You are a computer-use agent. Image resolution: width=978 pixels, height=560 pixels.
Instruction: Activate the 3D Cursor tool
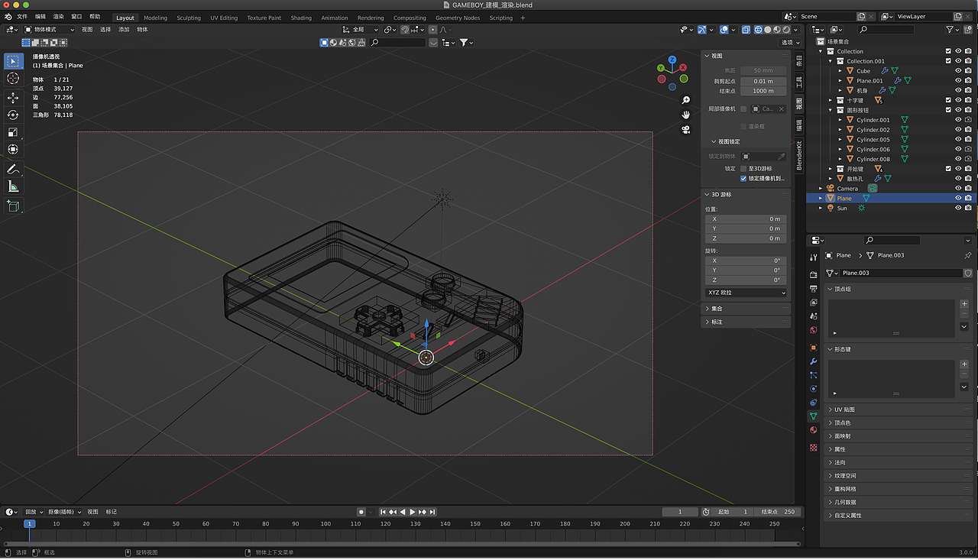[13, 78]
